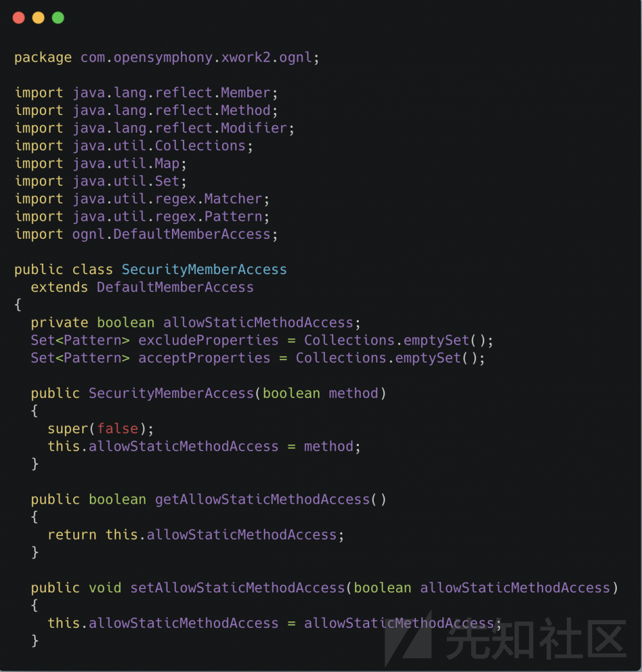This screenshot has height=672, width=642.
Task: Click the getAllowStaticMethodAccess method name
Action: 262,499
